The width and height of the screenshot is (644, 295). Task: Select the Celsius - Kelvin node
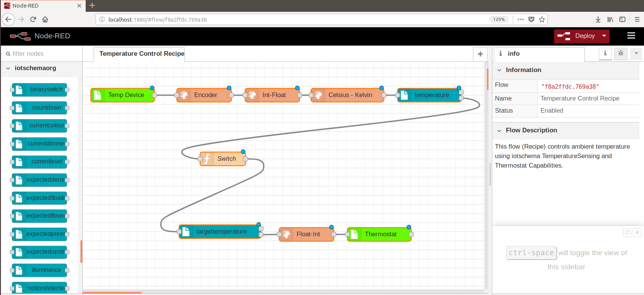[347, 95]
